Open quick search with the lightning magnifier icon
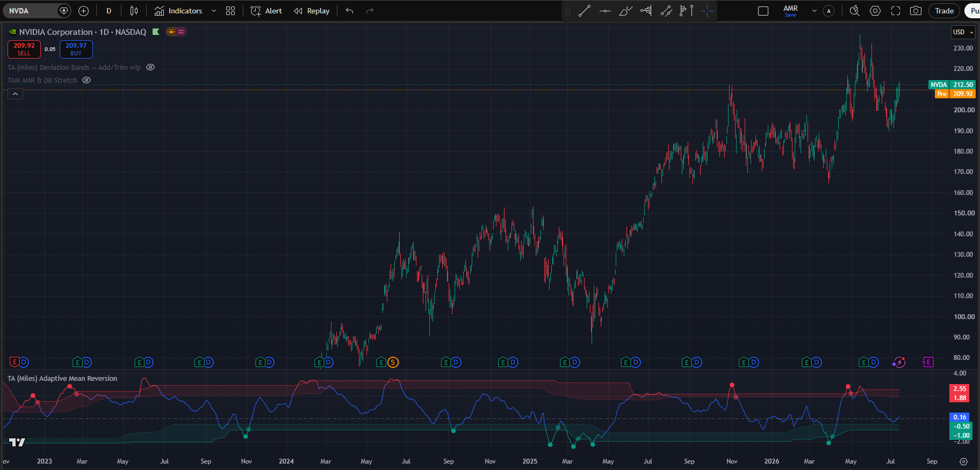Viewport: 980px width, 470px height. point(855,11)
